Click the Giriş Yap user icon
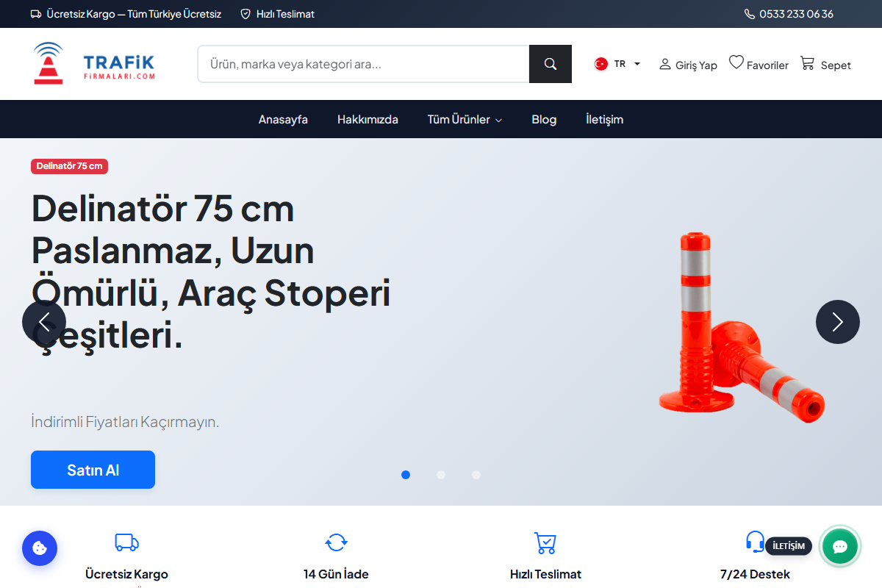The image size is (882, 588). point(665,64)
